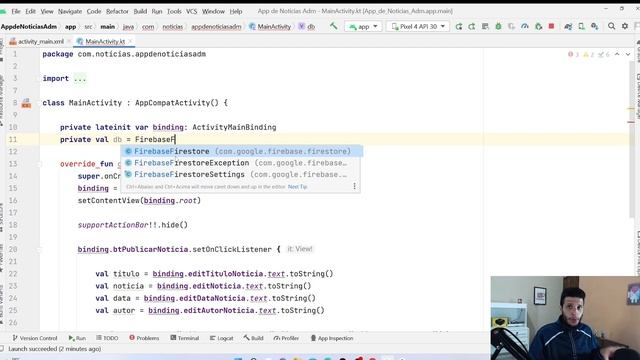The width and height of the screenshot is (640, 360).
Task: Expand the folded import block
Action: pos(80,78)
